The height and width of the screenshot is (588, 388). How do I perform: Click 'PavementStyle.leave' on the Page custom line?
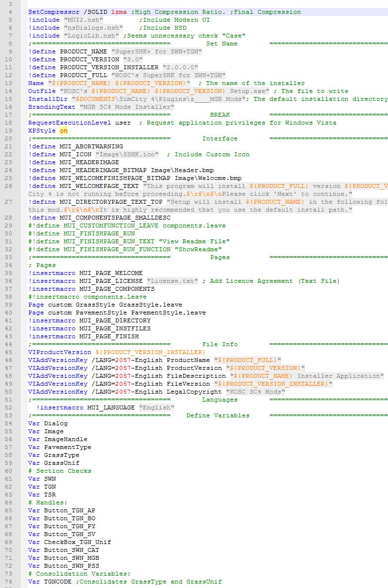[x=169, y=313]
